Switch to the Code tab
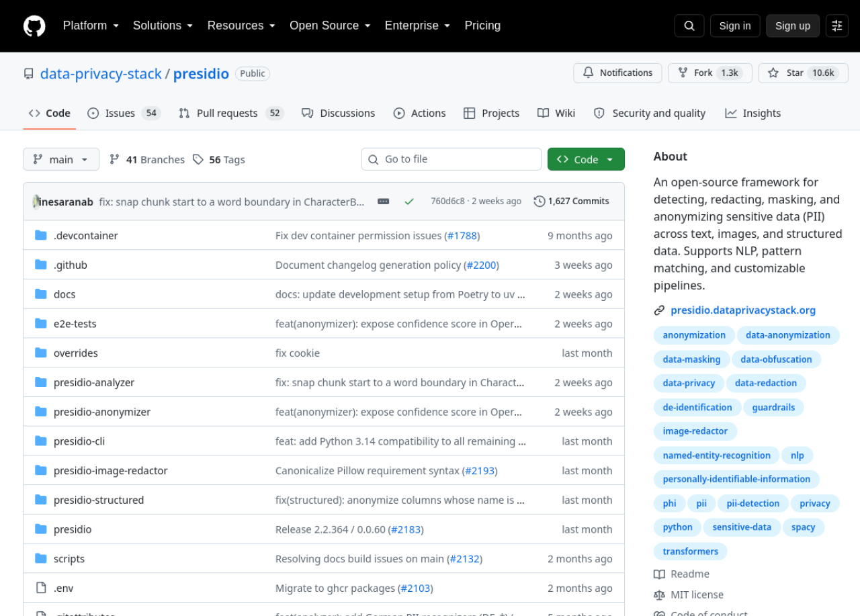The height and width of the screenshot is (616, 860). pos(49,113)
